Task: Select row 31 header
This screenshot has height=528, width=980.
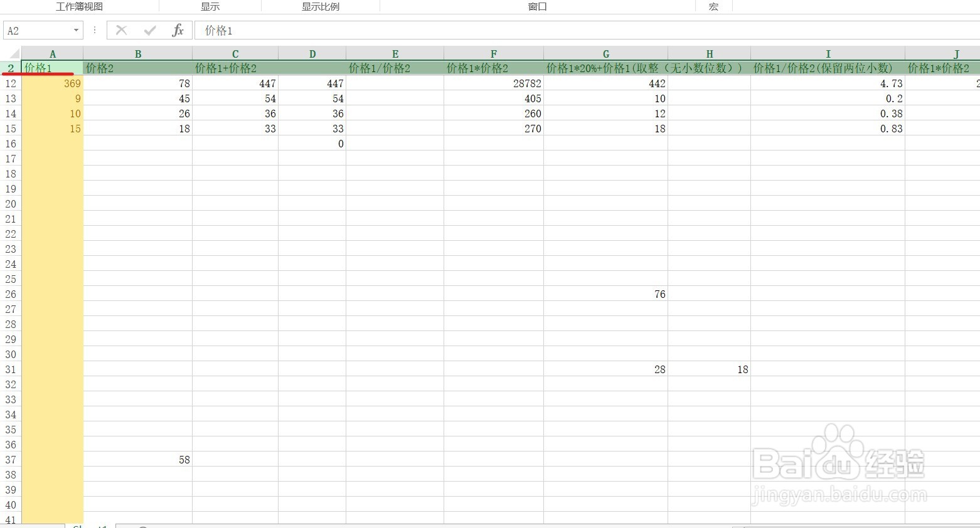Action: point(11,369)
